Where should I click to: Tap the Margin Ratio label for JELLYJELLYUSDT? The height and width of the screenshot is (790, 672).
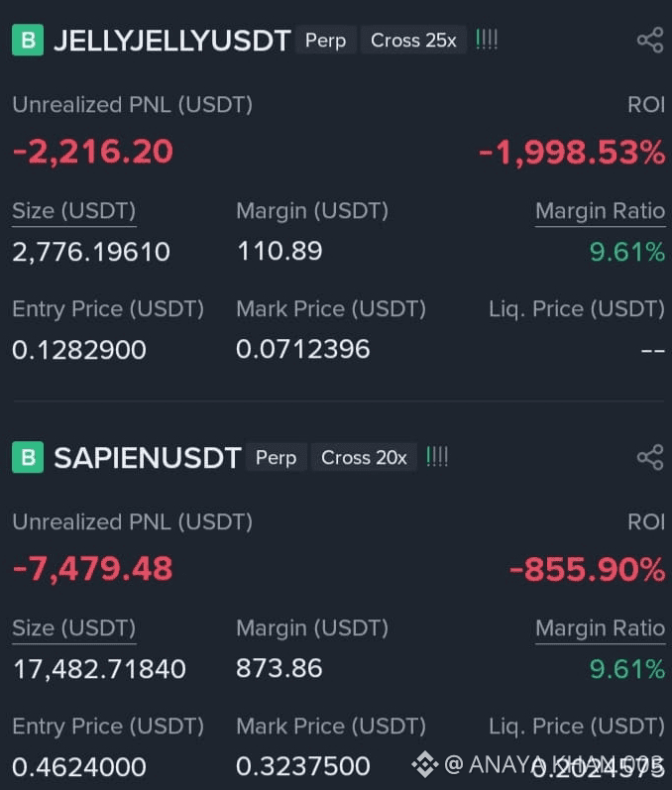click(600, 211)
